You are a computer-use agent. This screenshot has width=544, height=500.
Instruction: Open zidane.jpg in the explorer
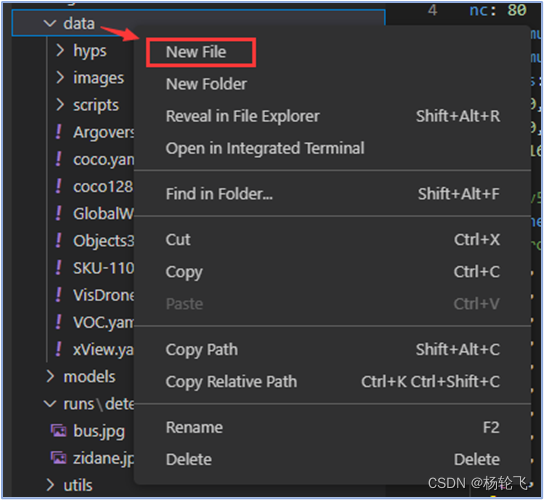point(103,459)
